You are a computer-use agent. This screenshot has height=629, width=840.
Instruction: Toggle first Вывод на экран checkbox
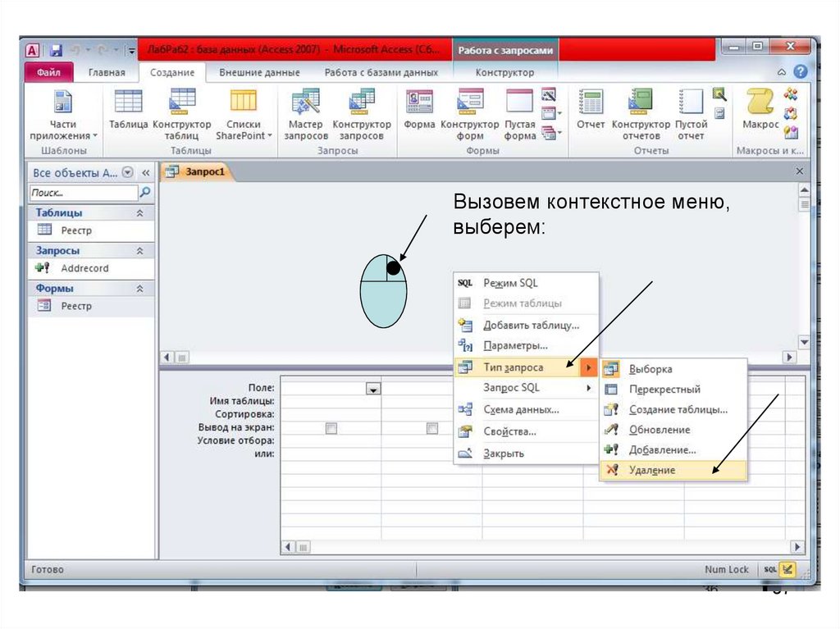[331, 428]
